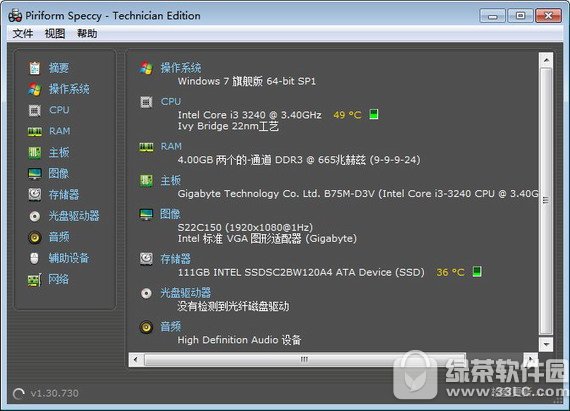
Task: Click the 辅助设备 mouse icon in sidebar
Action: (x=34, y=258)
